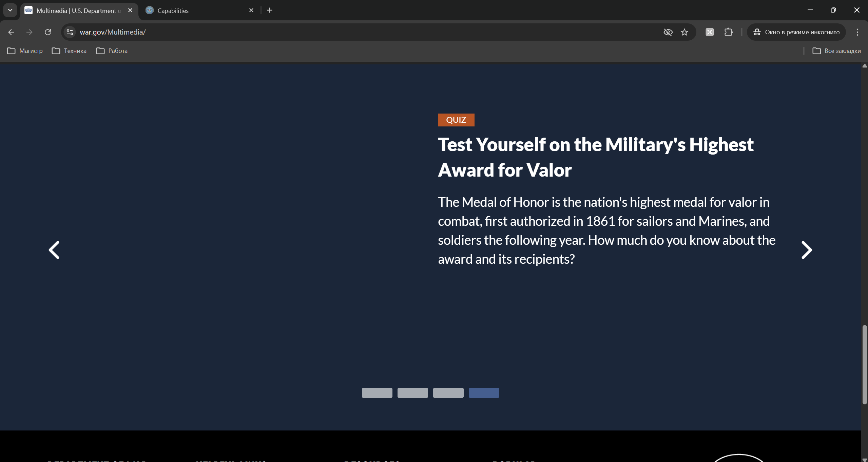Reload the war.gov Multimedia page

[48, 32]
